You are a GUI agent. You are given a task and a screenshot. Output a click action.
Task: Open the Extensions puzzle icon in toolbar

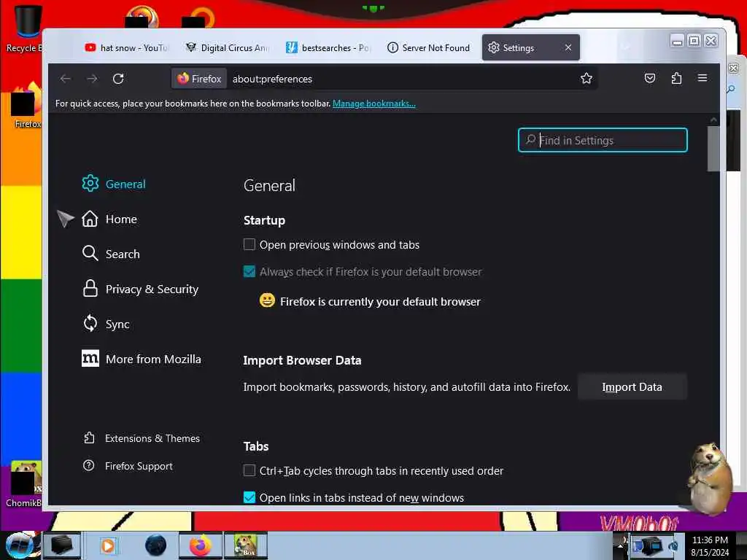pos(676,78)
